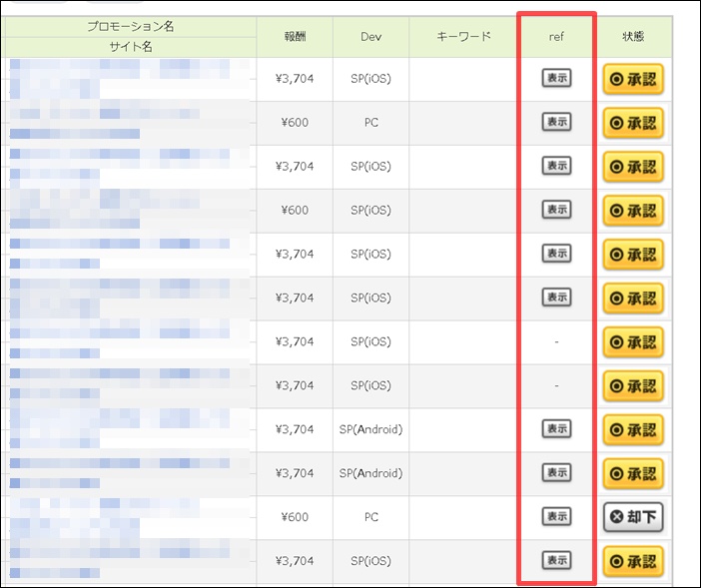
Task: Click the Dev column header
Action: click(x=371, y=37)
